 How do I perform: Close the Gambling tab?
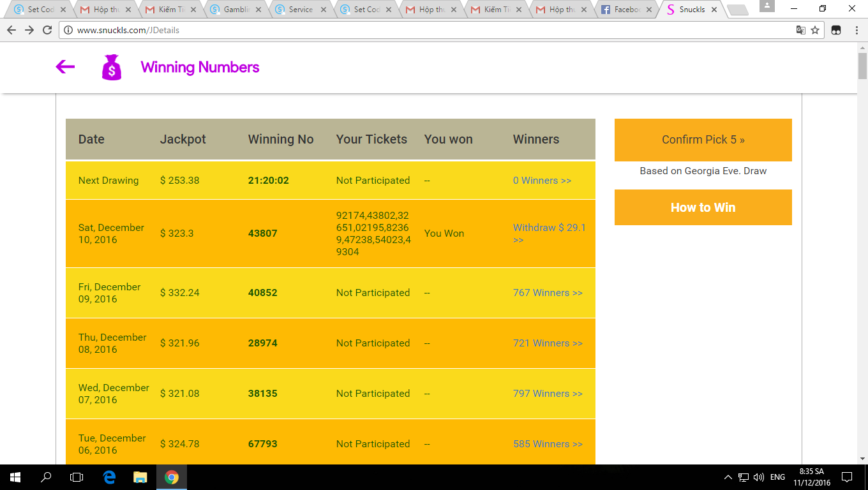click(x=258, y=10)
